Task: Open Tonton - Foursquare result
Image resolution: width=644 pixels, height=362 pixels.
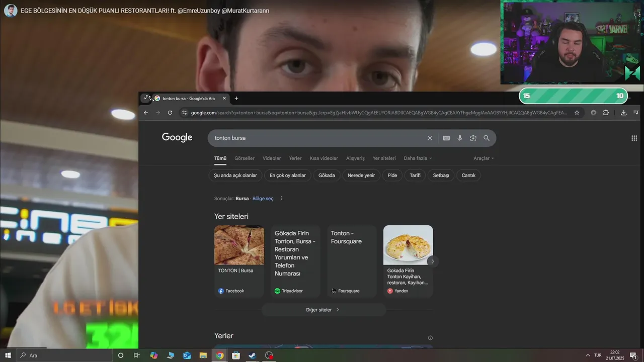Action: 352,261
